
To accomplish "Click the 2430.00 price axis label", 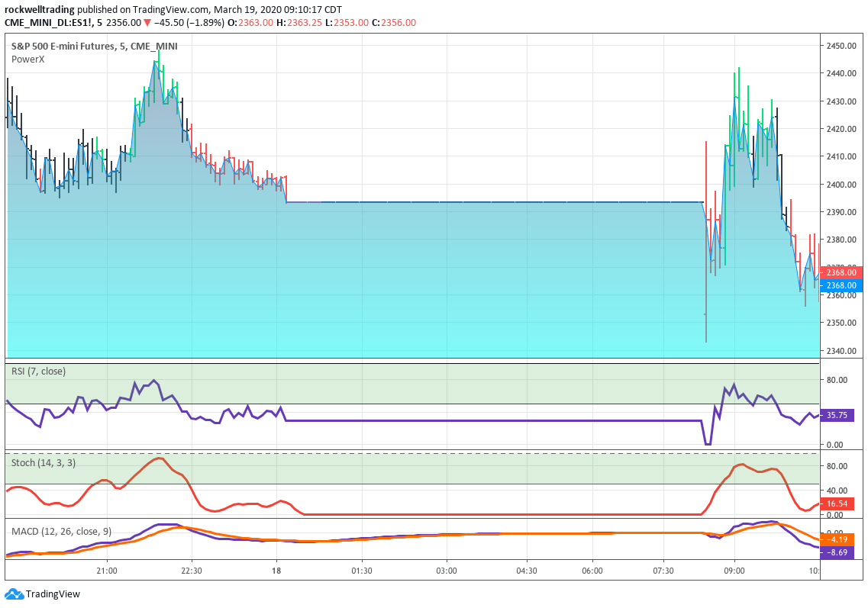I will pyautogui.click(x=841, y=101).
